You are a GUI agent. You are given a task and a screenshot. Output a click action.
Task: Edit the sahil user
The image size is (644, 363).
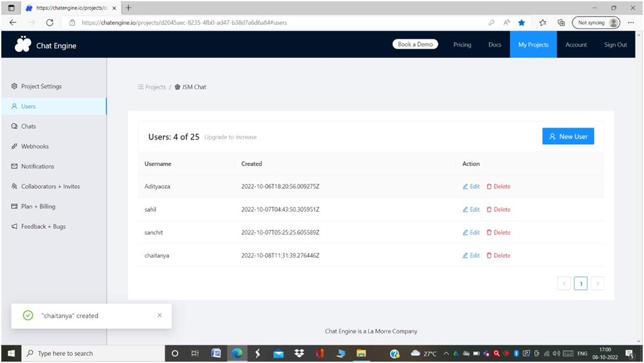tap(471, 209)
